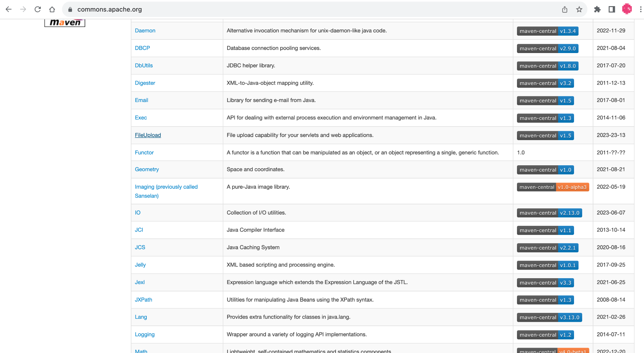Open the Functor component link
Screen dimensions: 644x353
click(x=144, y=153)
